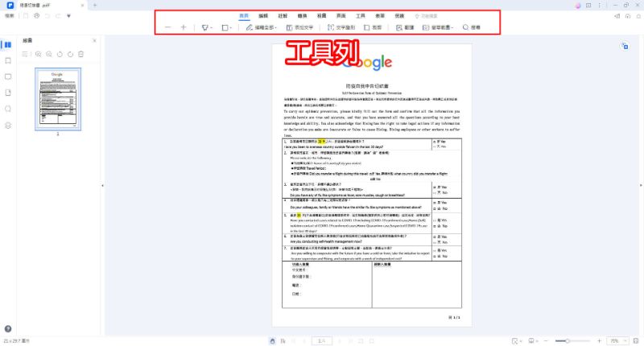The image size is (644, 346).
Task: Expand the right panel with arrow handle
Action: [641, 186]
